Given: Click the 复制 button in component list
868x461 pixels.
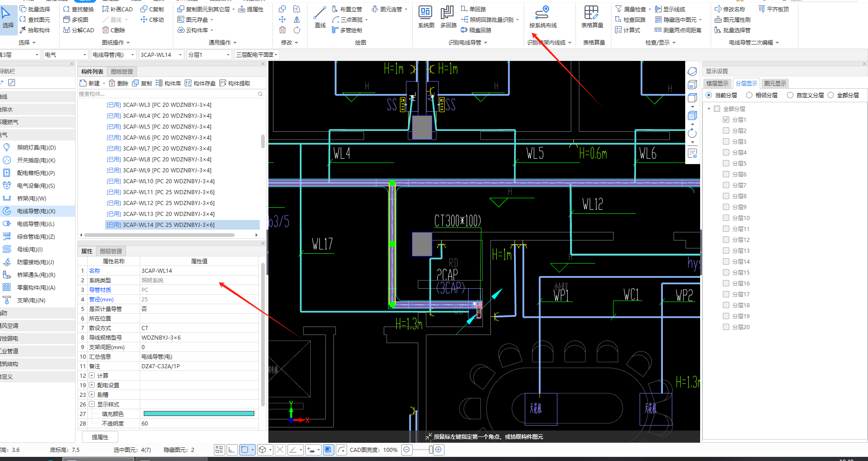Looking at the screenshot, I should 142,83.
